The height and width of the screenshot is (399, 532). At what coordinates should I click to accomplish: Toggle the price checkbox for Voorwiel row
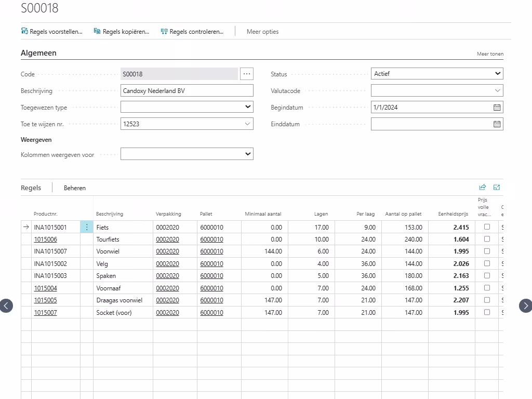click(x=487, y=251)
